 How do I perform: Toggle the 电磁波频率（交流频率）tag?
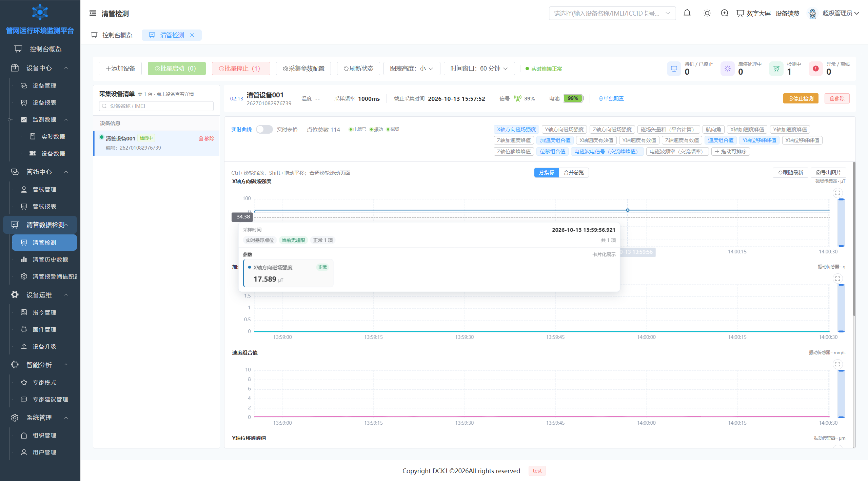coord(677,151)
